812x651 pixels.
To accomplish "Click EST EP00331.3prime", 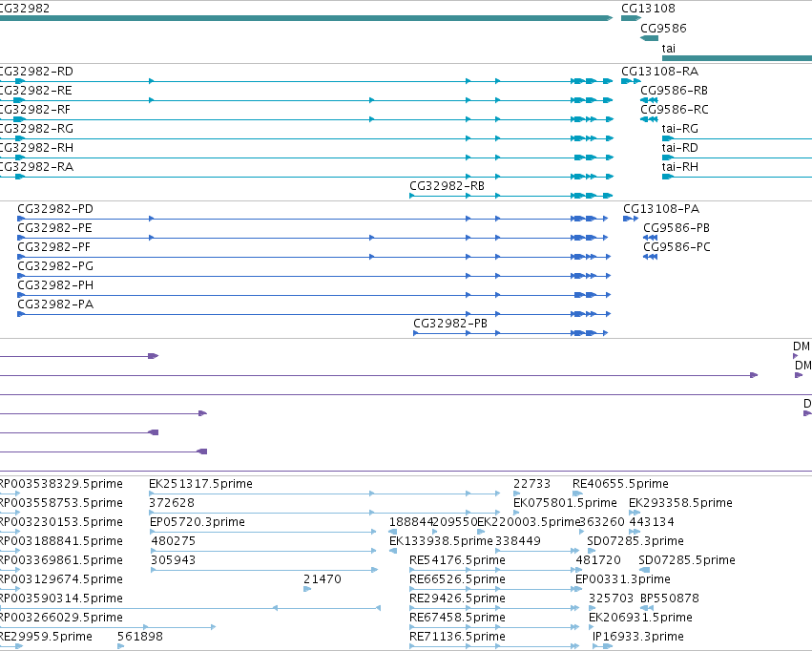I will click(x=623, y=579).
